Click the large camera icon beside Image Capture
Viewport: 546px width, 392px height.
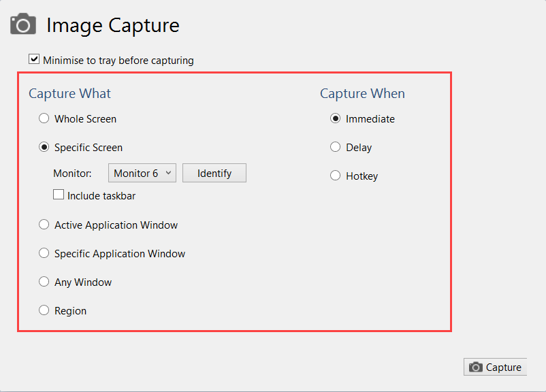22,25
